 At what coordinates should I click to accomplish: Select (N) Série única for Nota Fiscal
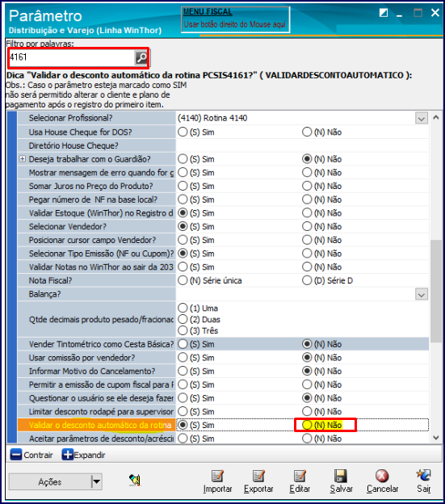coord(183,280)
